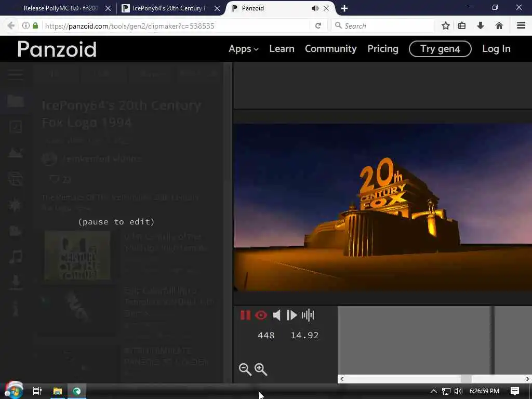Open the Learn page

click(282, 49)
